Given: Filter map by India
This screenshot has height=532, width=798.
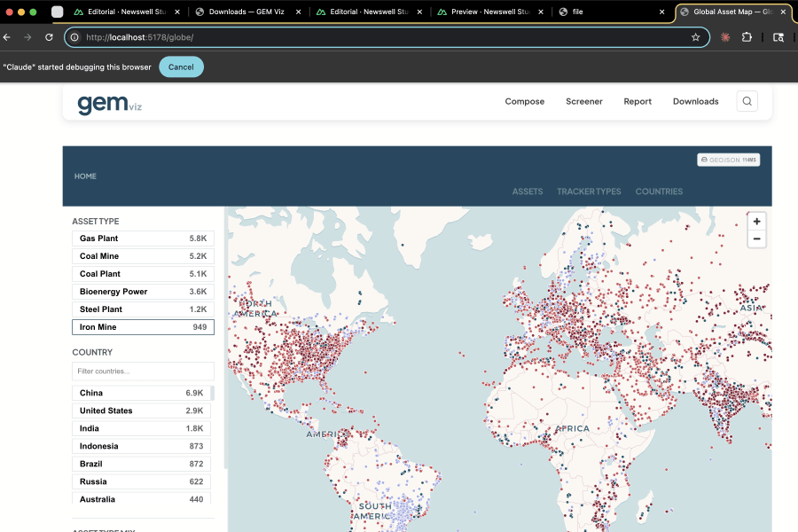Looking at the screenshot, I should (141, 428).
